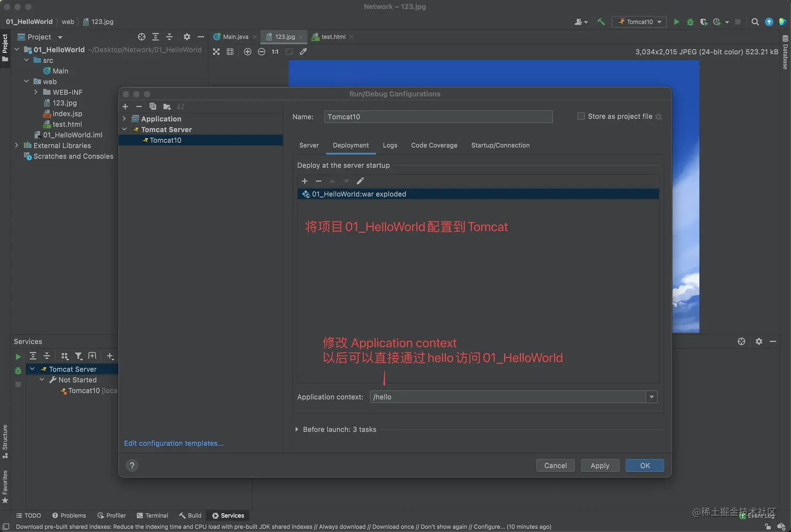
Task: Click the Apply button
Action: coord(600,466)
